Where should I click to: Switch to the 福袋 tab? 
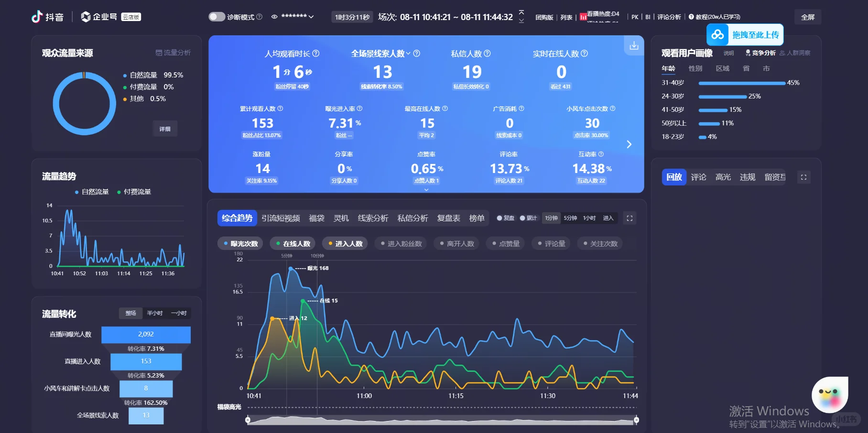pyautogui.click(x=316, y=218)
